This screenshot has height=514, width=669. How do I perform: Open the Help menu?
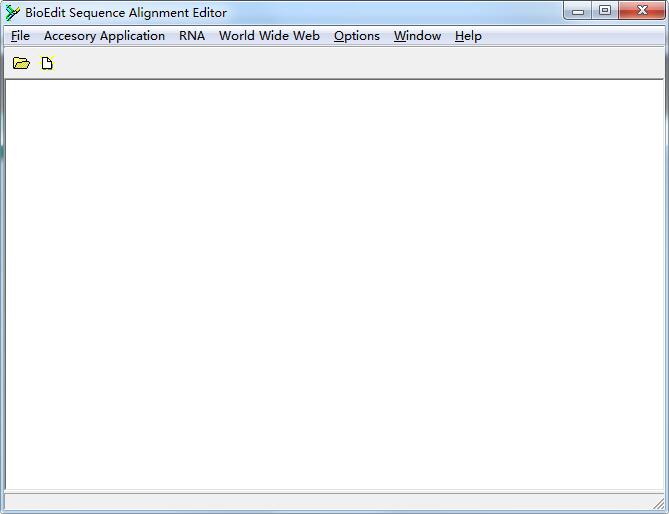(468, 36)
